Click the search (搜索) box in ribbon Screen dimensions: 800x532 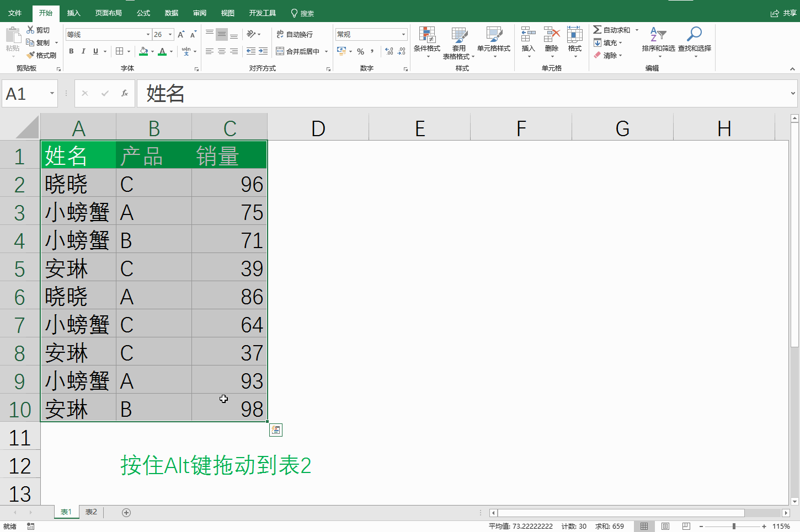(302, 13)
